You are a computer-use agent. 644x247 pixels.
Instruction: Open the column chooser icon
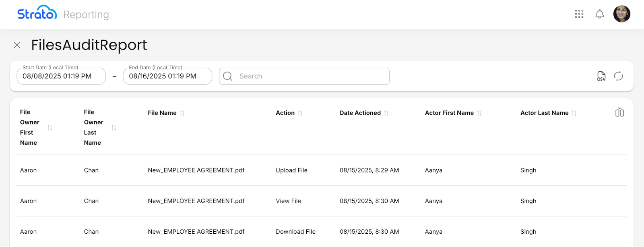619,112
